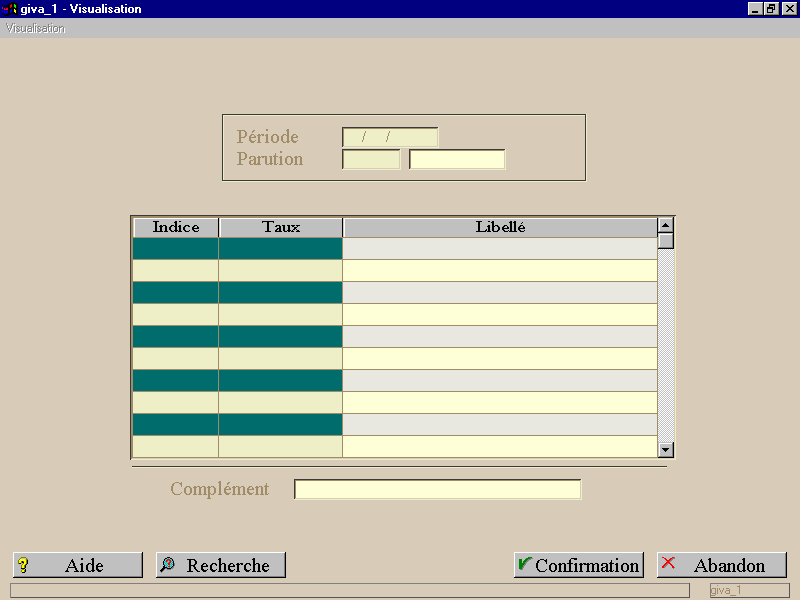This screenshot has width=800, height=600.
Task: Click the giva_1 app icon in title bar
Action: tap(9, 9)
